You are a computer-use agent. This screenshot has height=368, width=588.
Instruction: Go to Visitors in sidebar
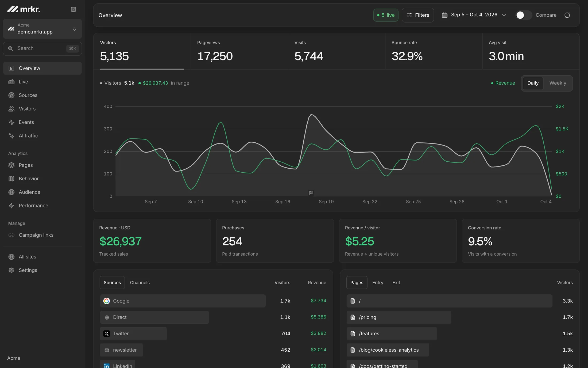[x=42, y=109]
